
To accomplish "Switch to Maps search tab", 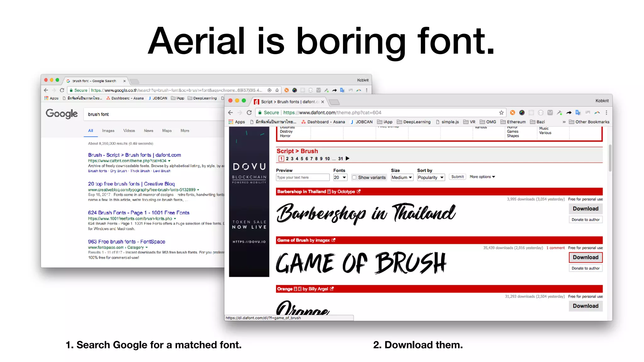I will 167,131.
